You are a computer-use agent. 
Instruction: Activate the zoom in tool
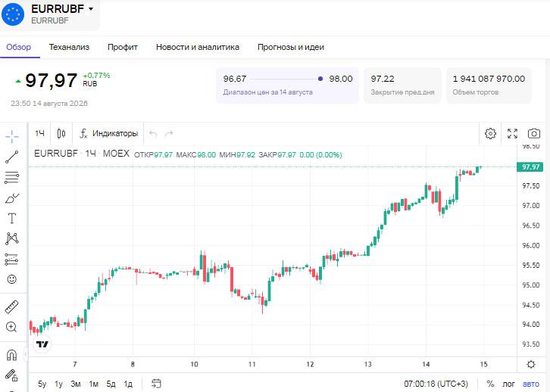[11, 327]
